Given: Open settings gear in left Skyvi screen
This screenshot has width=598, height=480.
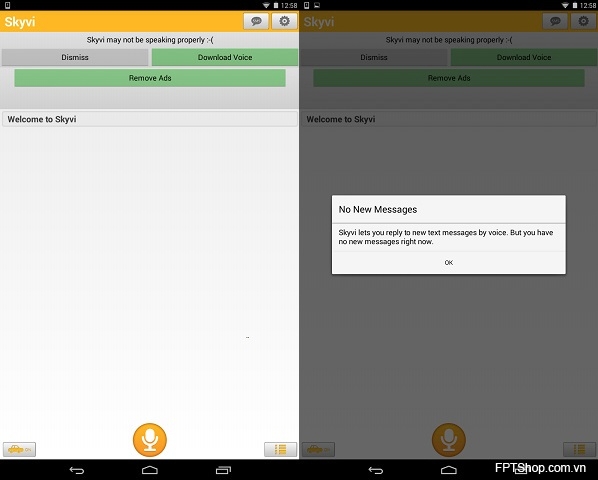Looking at the screenshot, I should [x=284, y=21].
